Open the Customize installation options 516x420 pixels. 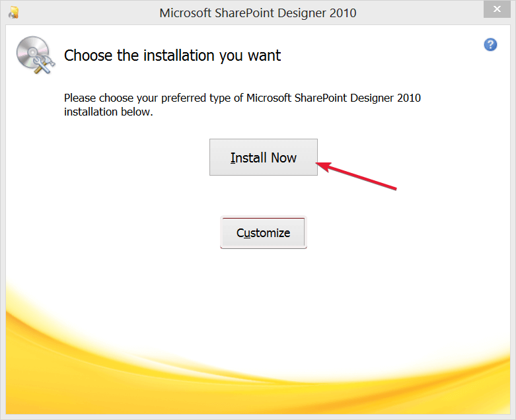point(263,232)
